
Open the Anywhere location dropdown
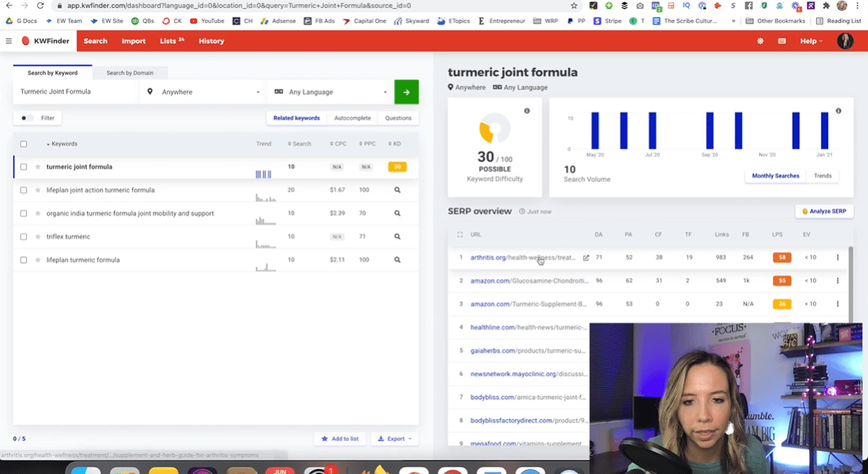tap(203, 91)
